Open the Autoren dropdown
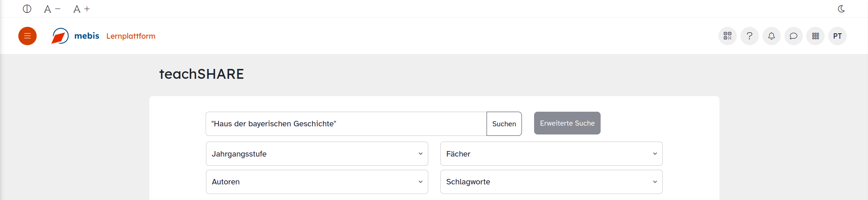Screen dimensions: 868x200 tap(317, 182)
